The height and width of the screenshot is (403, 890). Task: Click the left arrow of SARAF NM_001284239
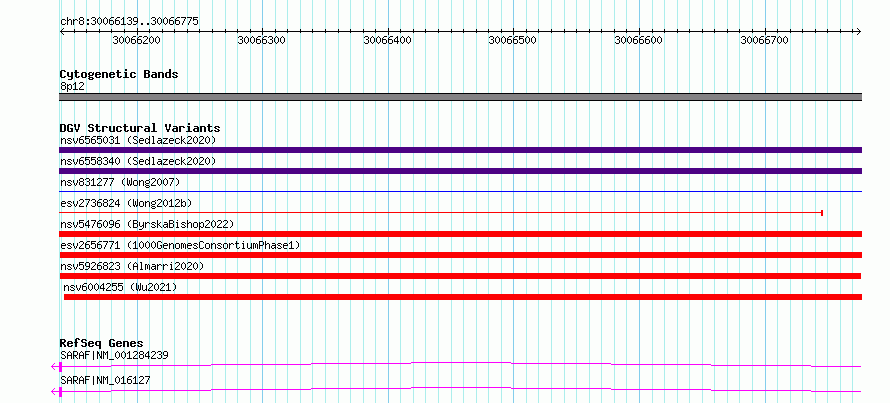point(55,367)
